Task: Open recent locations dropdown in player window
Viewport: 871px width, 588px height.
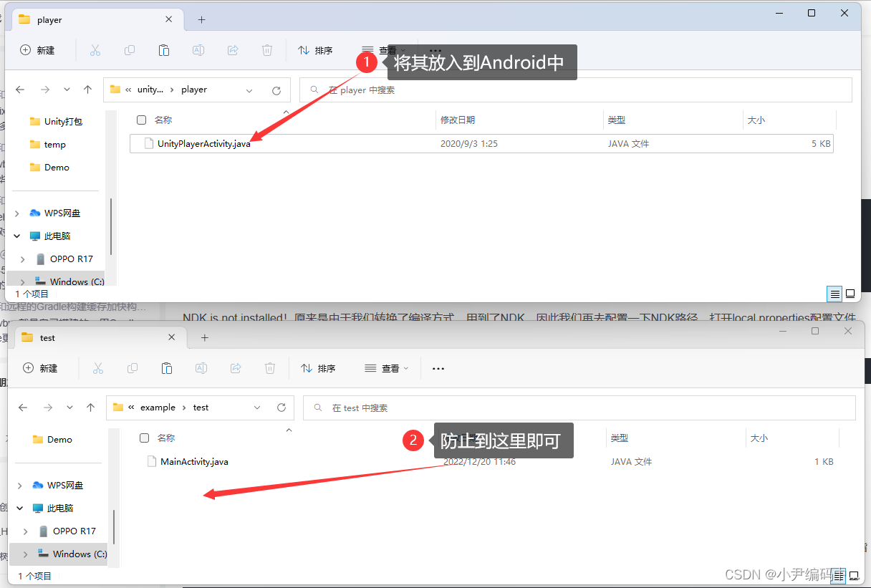Action: pos(67,90)
